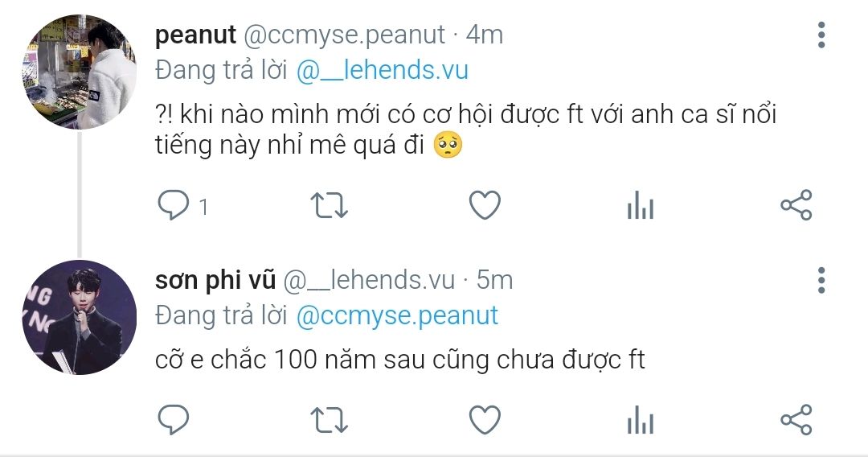Reply to sơn phi vũ's tweet
Image resolution: width=868 pixels, height=457 pixels.
(x=172, y=420)
